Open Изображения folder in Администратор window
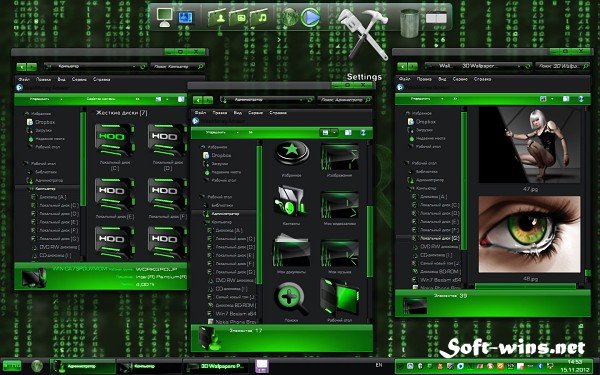The width and height of the screenshot is (600, 375). click(x=339, y=157)
